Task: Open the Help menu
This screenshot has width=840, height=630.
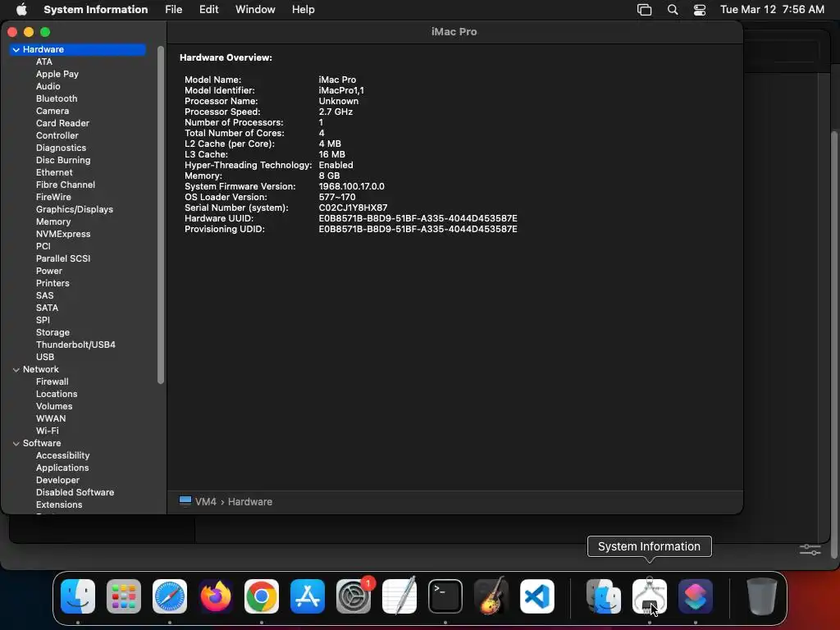Action: [x=304, y=9]
